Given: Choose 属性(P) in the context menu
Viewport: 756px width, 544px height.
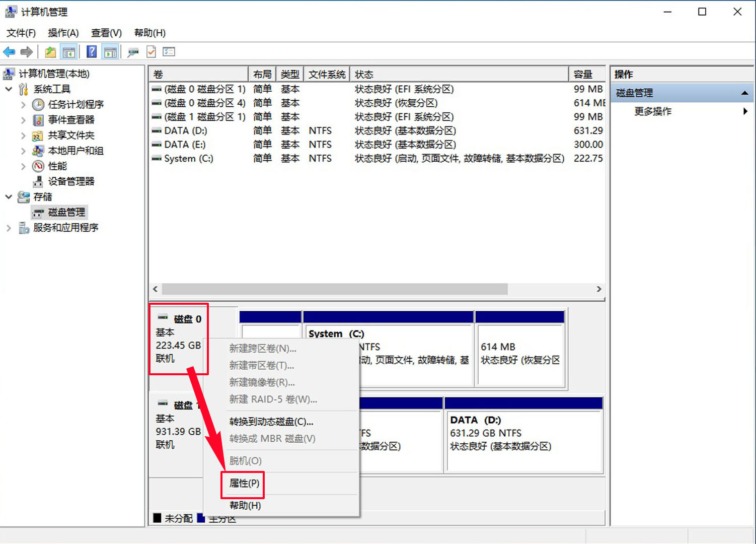Looking at the screenshot, I should pos(244,484).
